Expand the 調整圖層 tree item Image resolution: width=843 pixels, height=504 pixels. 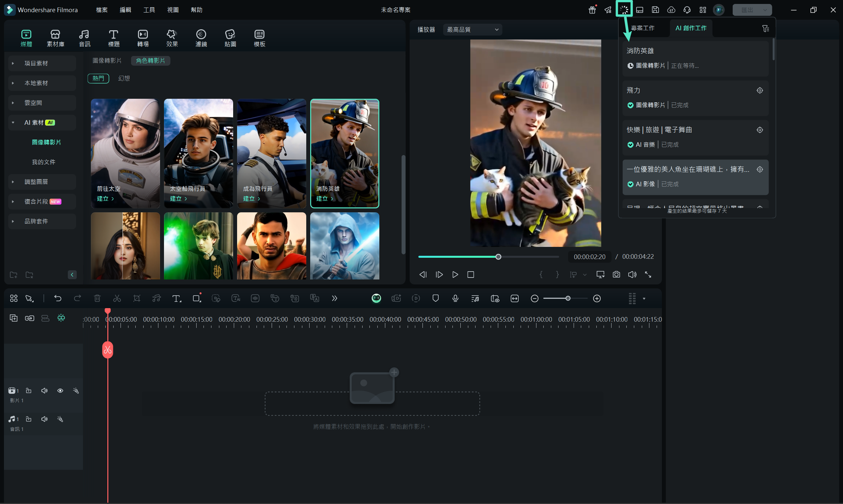coord(13,182)
